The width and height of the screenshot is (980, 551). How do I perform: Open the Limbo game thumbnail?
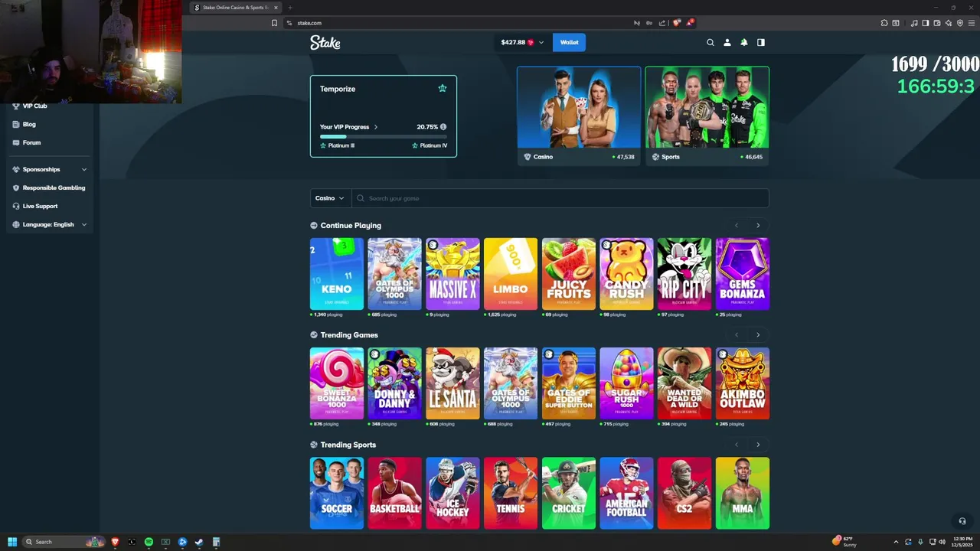click(x=511, y=274)
